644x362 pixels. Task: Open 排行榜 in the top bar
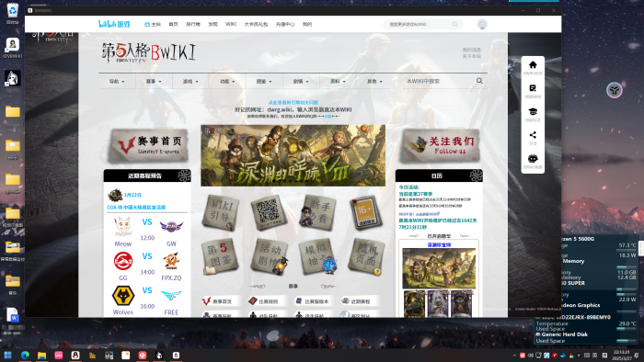193,24
